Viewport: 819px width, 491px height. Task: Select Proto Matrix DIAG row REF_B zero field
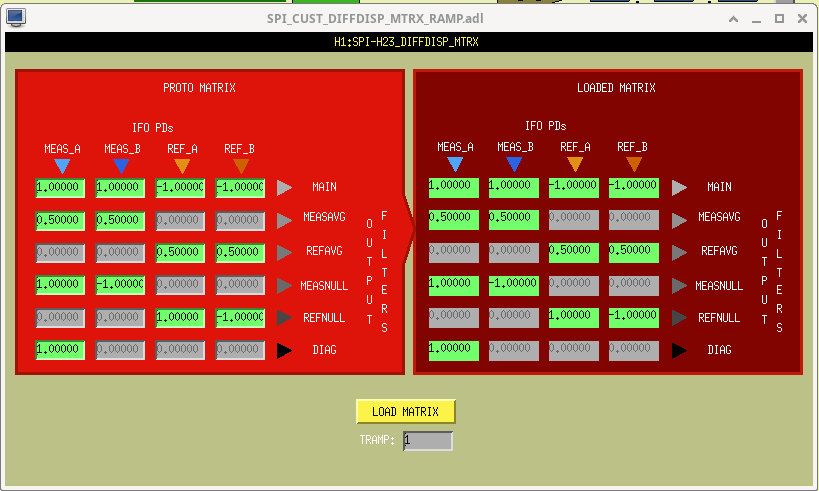click(240, 350)
